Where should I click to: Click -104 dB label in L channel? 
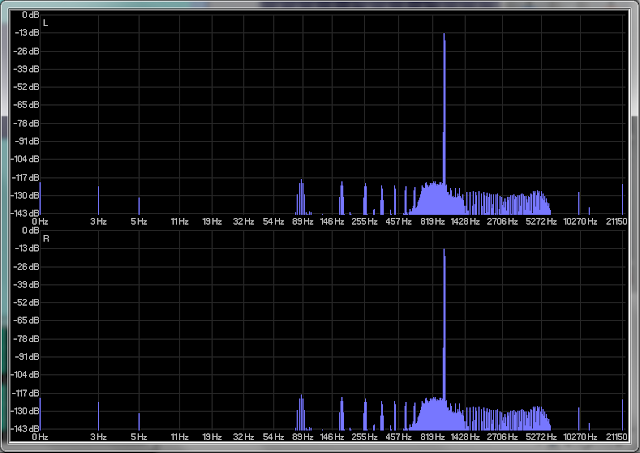click(25, 160)
